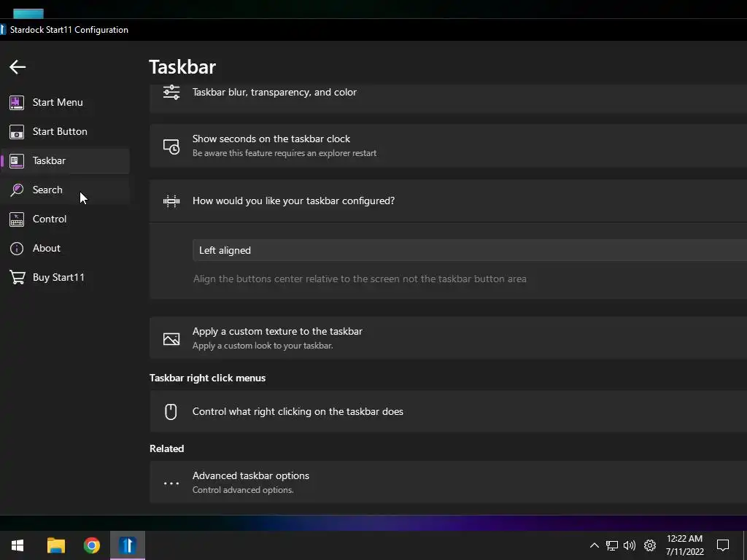Screen dimensions: 747x560
Task: Click the Start Button sidebar icon
Action: click(x=17, y=132)
